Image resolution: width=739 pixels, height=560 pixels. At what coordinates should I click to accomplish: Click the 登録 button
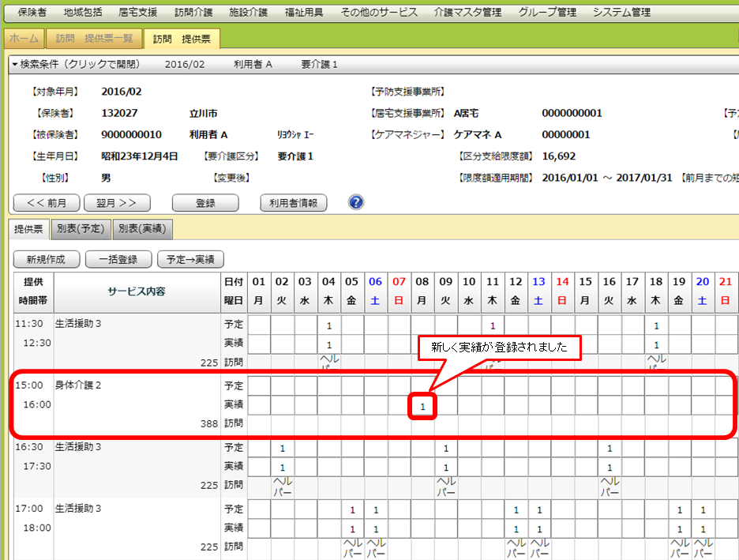click(205, 203)
